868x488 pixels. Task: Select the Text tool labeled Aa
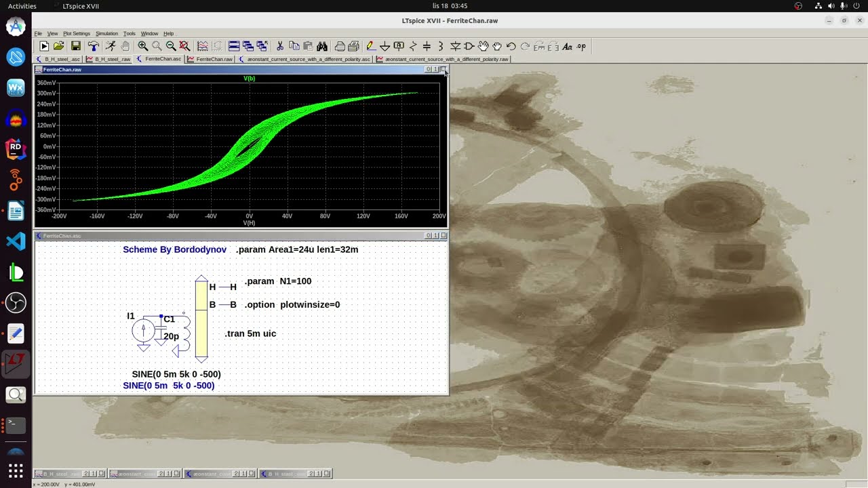[x=568, y=46]
